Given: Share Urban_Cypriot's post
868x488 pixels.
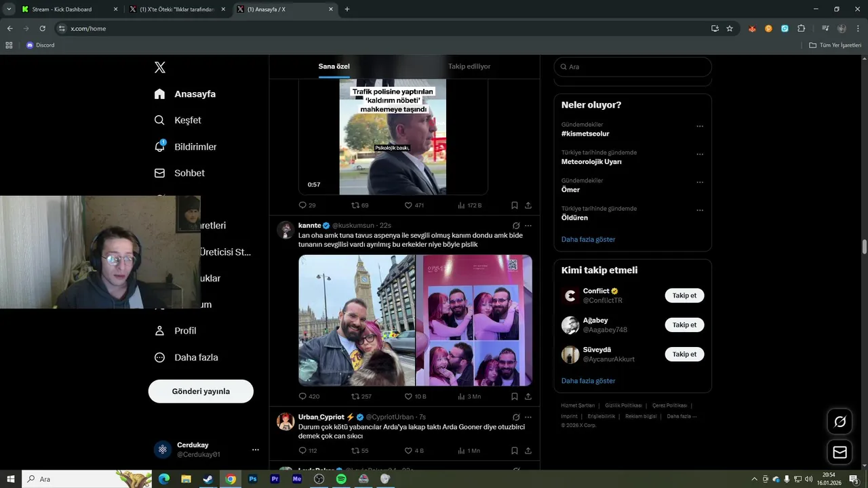Looking at the screenshot, I should tap(528, 450).
